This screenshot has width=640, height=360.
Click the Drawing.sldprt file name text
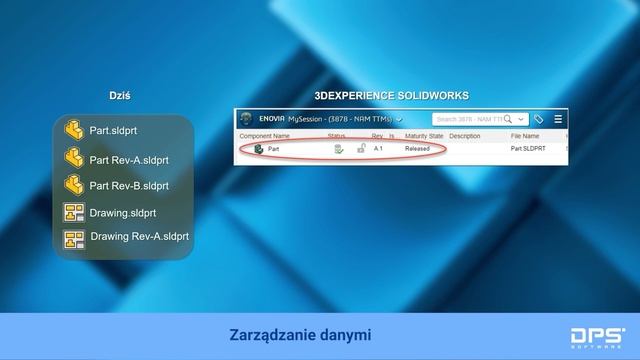(x=123, y=213)
